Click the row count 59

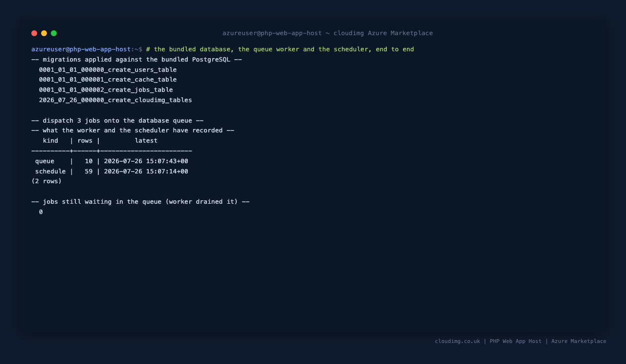point(89,171)
